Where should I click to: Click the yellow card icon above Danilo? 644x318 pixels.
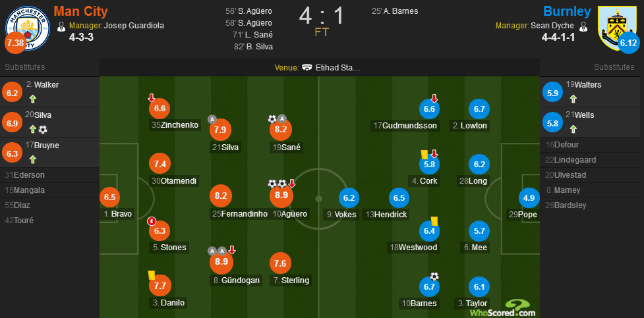tap(151, 275)
